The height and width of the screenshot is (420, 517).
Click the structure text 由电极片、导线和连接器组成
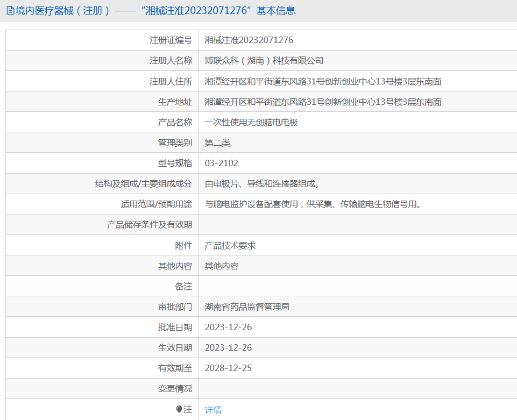tap(262, 184)
